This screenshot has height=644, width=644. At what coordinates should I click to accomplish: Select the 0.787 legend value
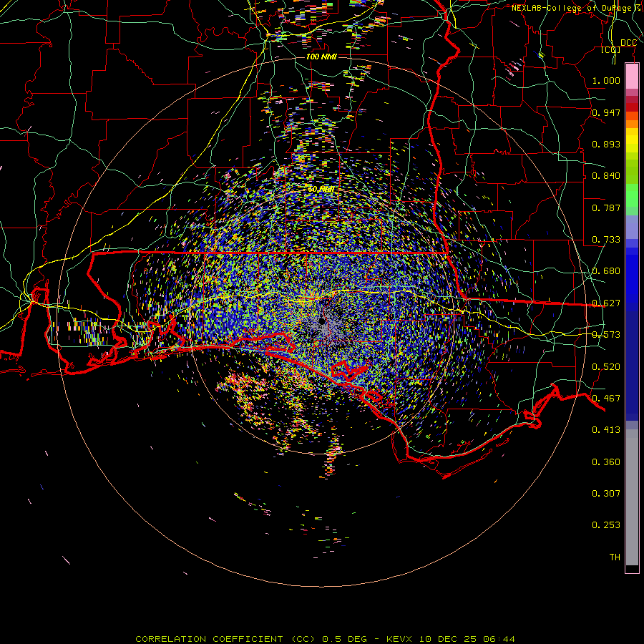(x=606, y=208)
